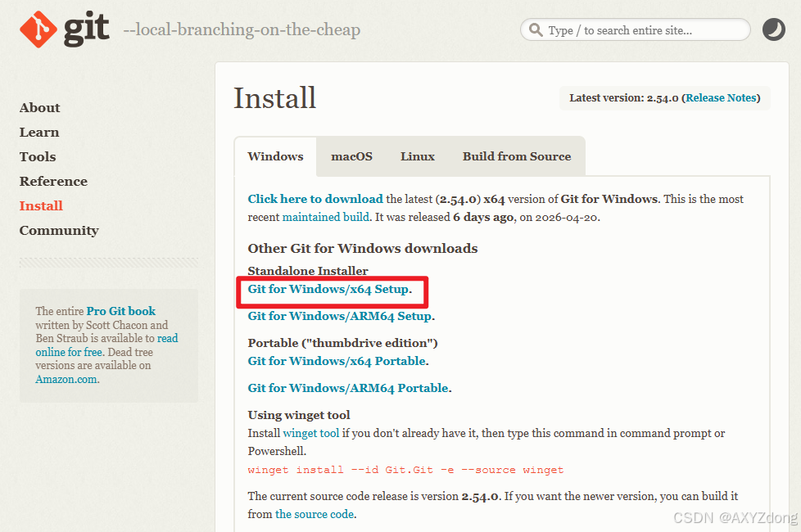Click the search magnifier icon
Screen dimensions: 801x532
(536, 30)
